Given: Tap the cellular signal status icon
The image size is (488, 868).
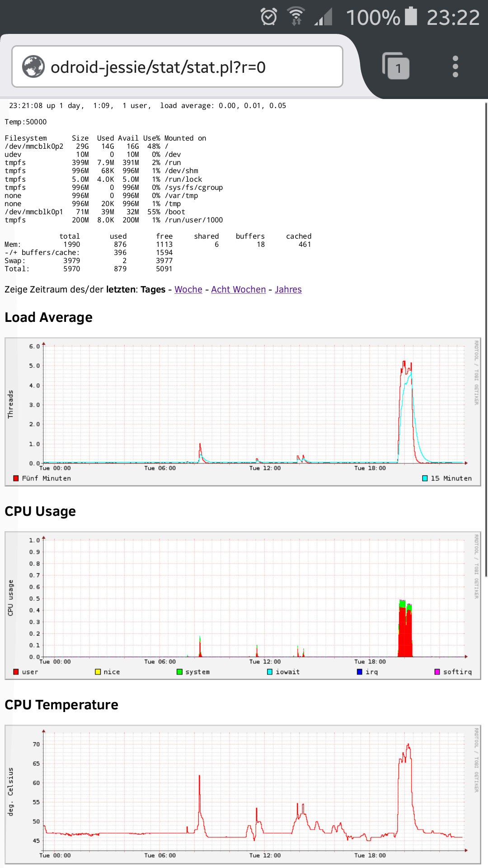Looking at the screenshot, I should pos(324,17).
